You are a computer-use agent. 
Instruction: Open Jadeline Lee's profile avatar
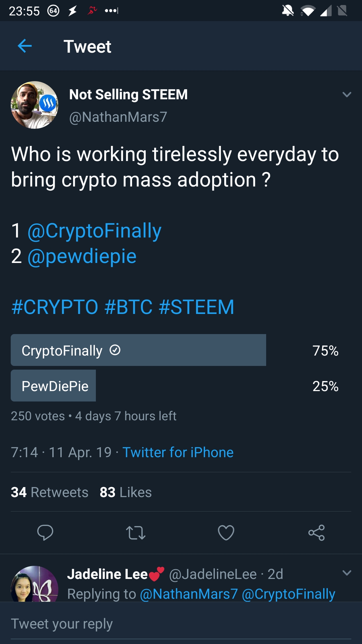tap(35, 585)
